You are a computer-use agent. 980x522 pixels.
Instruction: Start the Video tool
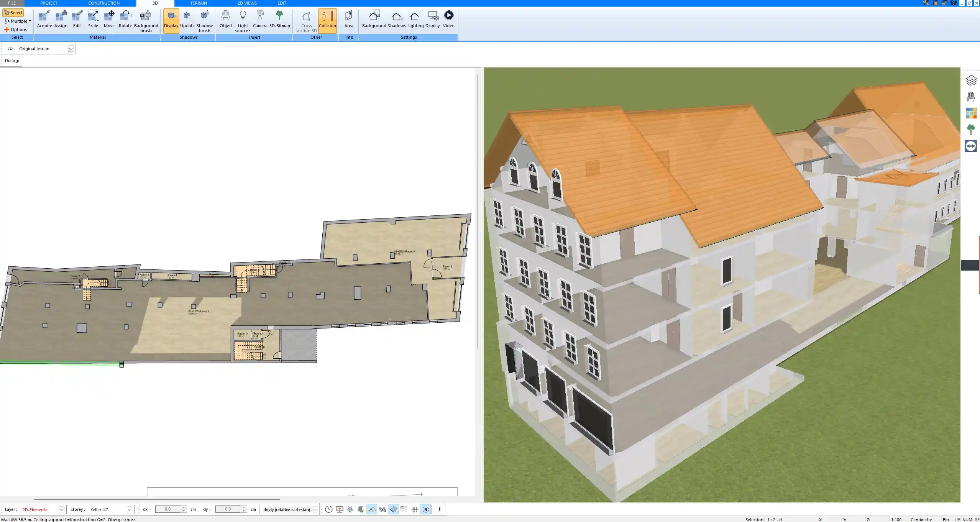[x=448, y=19]
